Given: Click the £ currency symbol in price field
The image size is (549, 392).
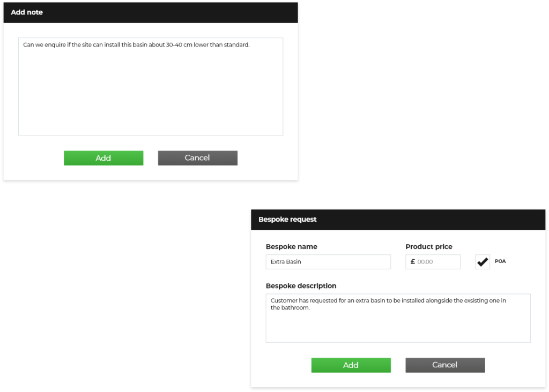Looking at the screenshot, I should [412, 262].
